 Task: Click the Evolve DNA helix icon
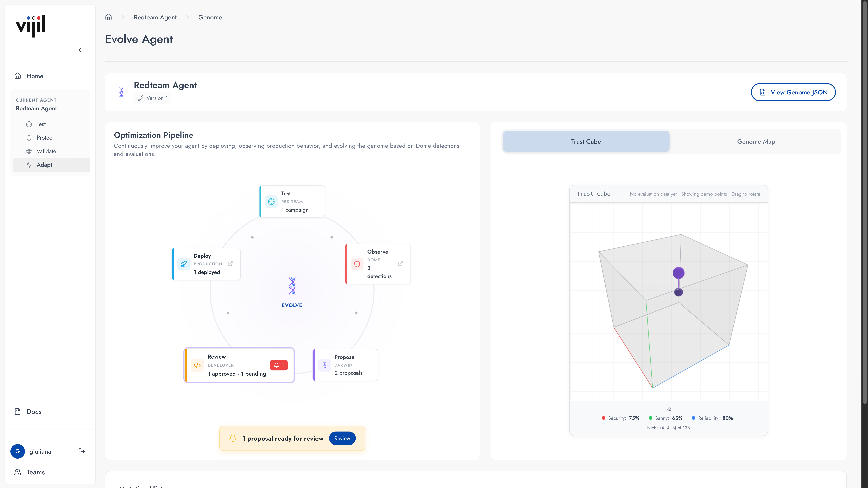292,286
